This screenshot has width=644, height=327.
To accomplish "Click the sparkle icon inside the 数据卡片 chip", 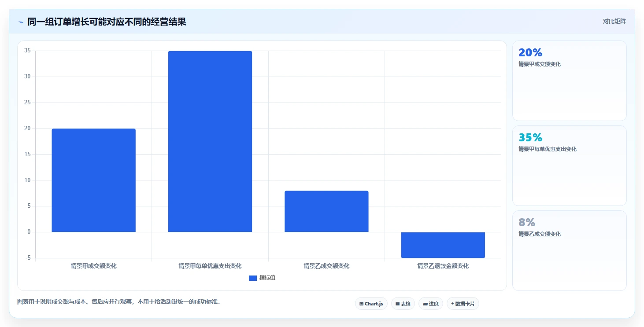I will (452, 304).
